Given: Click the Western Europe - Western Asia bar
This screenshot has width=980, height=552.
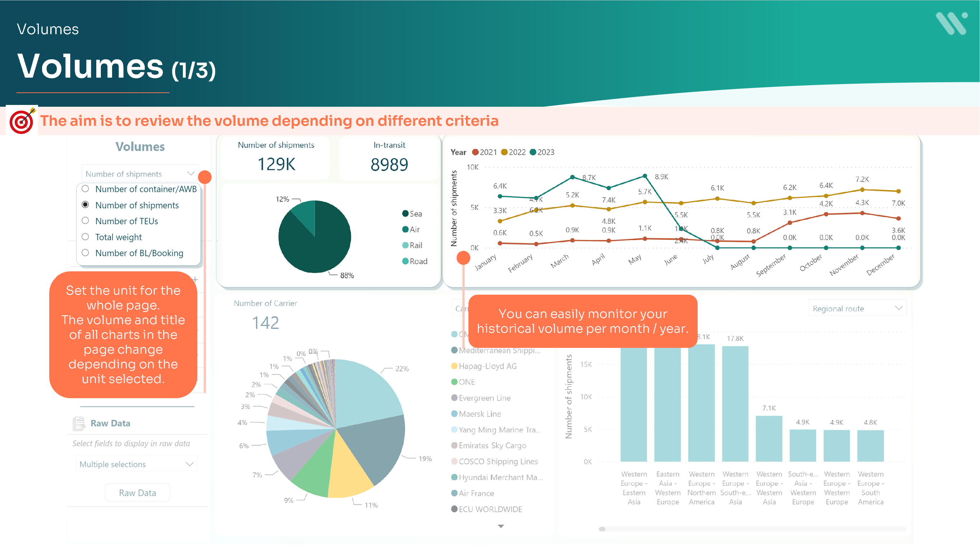Looking at the screenshot, I should tap(769, 439).
